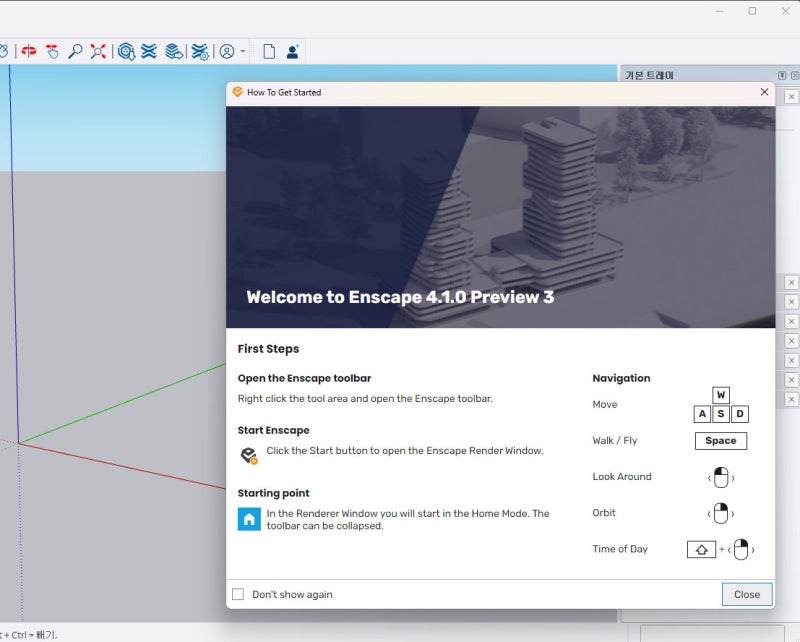Image resolution: width=800 pixels, height=642 pixels.
Task: Open the Extension Warehouse icon
Action: coord(149,51)
